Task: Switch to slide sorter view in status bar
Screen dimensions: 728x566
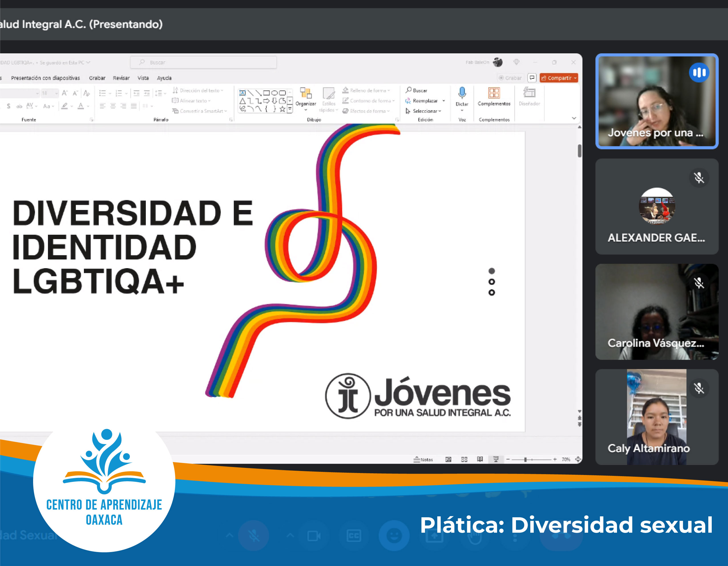Action: coord(464,459)
